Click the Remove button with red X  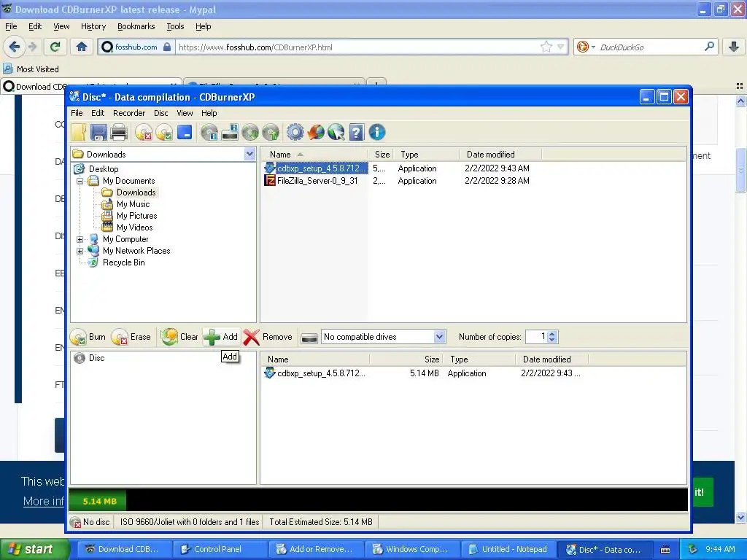(268, 337)
